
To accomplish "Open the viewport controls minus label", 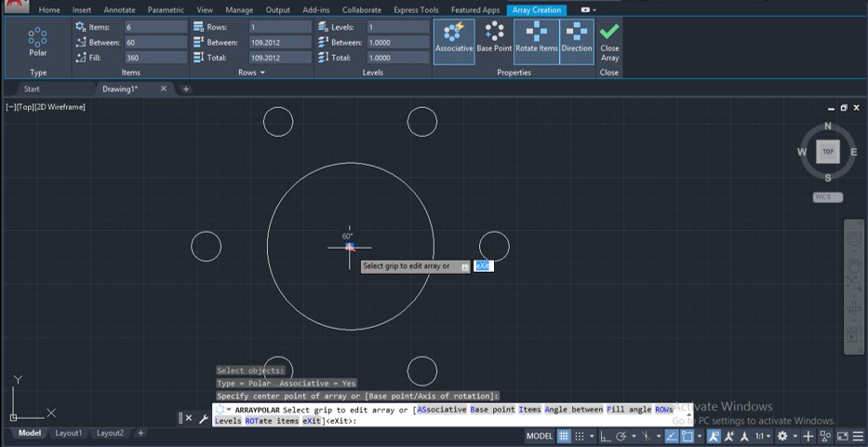I will (10, 107).
